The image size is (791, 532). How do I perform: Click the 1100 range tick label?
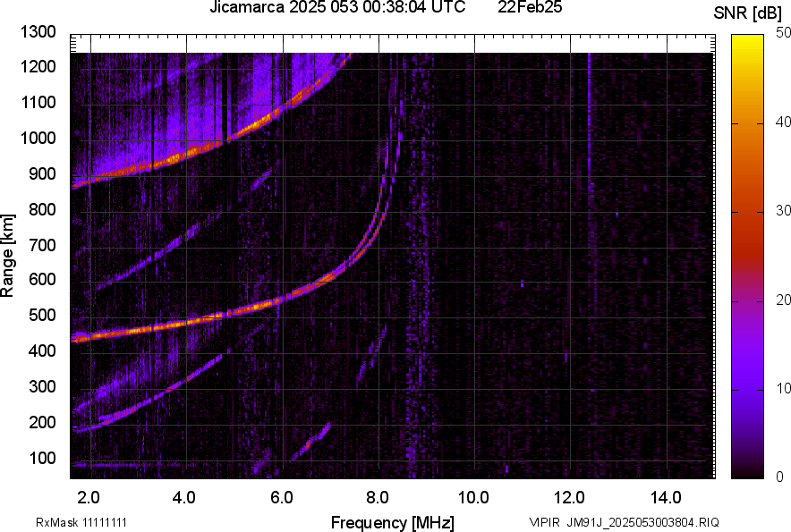click(x=38, y=102)
